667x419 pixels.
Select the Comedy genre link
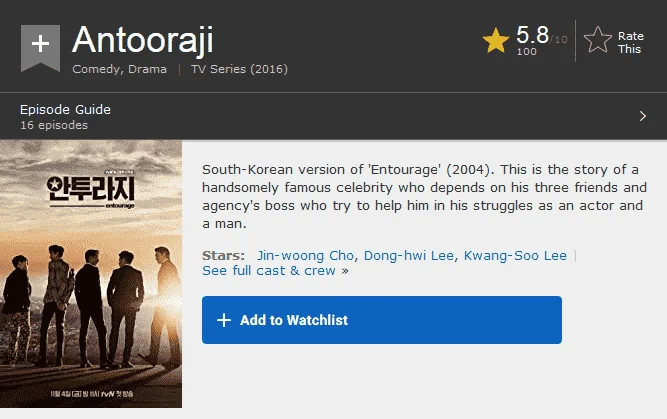coord(95,69)
